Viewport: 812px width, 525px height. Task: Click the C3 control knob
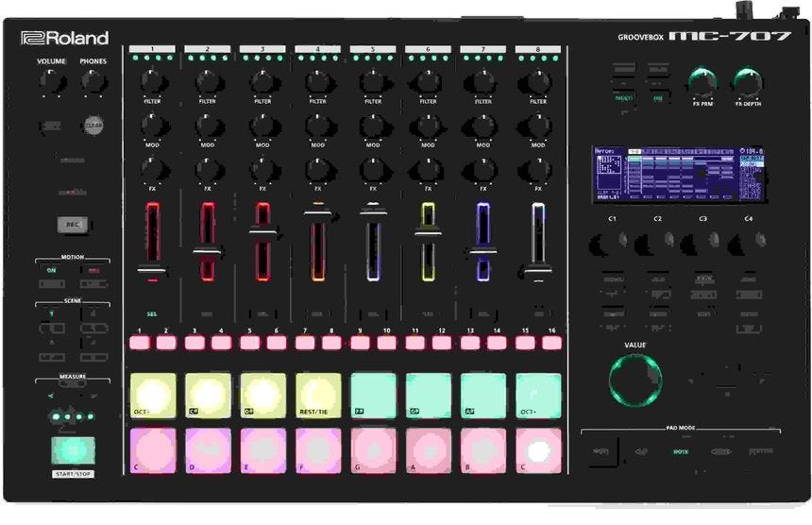click(x=701, y=243)
